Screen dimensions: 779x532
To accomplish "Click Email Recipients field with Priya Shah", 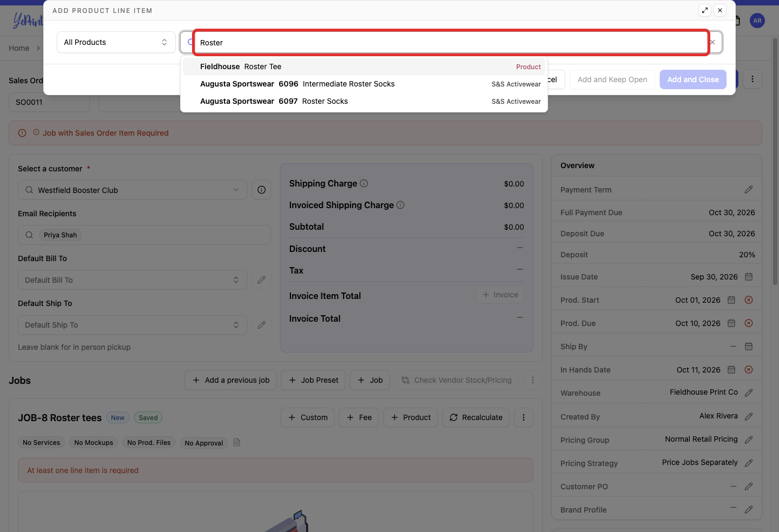I will (144, 235).
